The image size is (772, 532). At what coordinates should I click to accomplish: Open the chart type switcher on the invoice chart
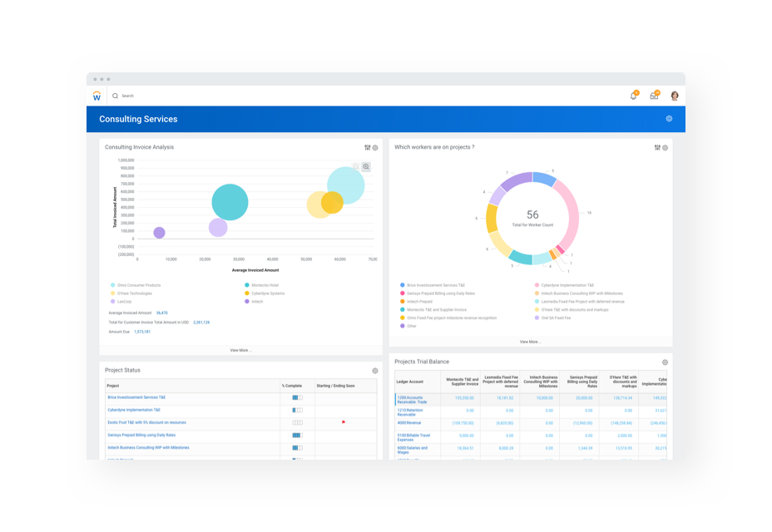[x=367, y=147]
